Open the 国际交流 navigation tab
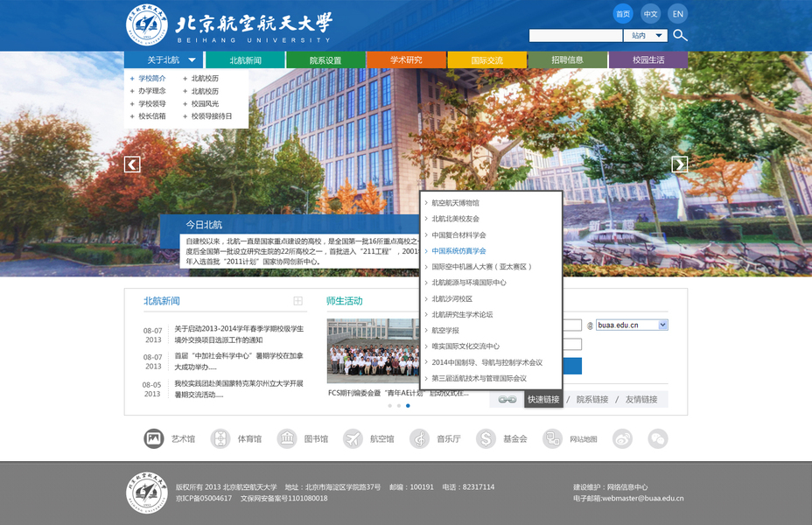This screenshot has height=525, width=812. 487,60
